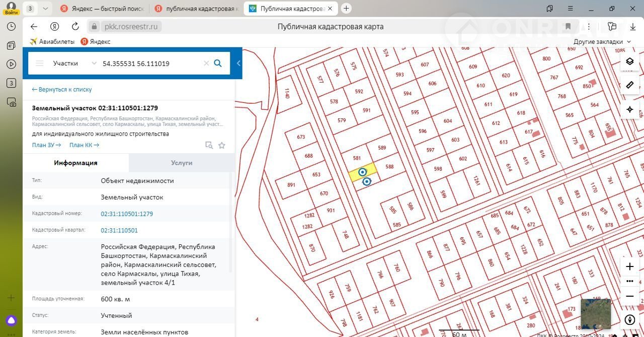Clear the search field with X
Screen dimensions: 644x337
[206, 63]
